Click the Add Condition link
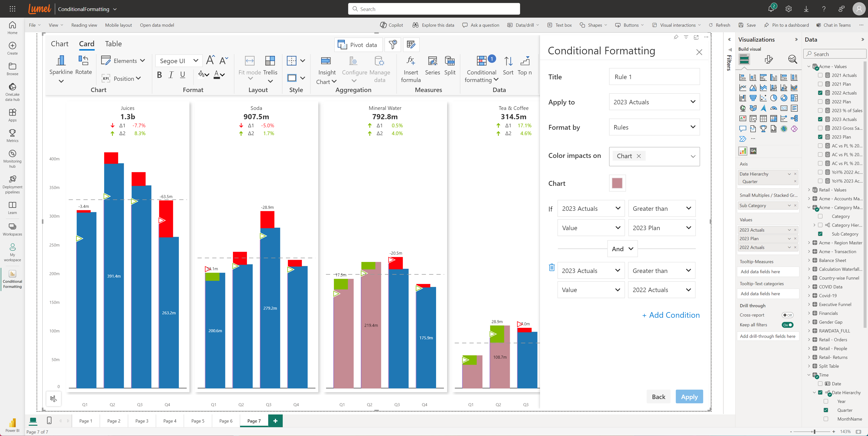 pos(671,315)
